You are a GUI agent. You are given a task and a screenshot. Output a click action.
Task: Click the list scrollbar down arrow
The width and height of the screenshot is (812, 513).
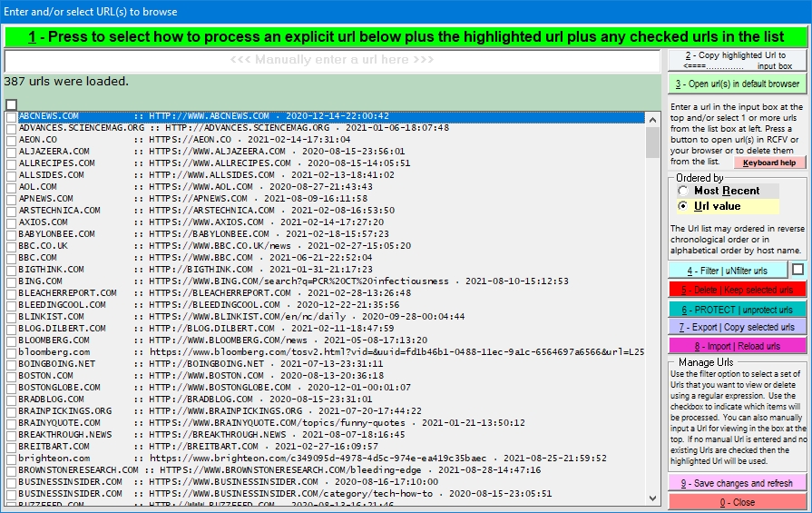[x=652, y=498]
